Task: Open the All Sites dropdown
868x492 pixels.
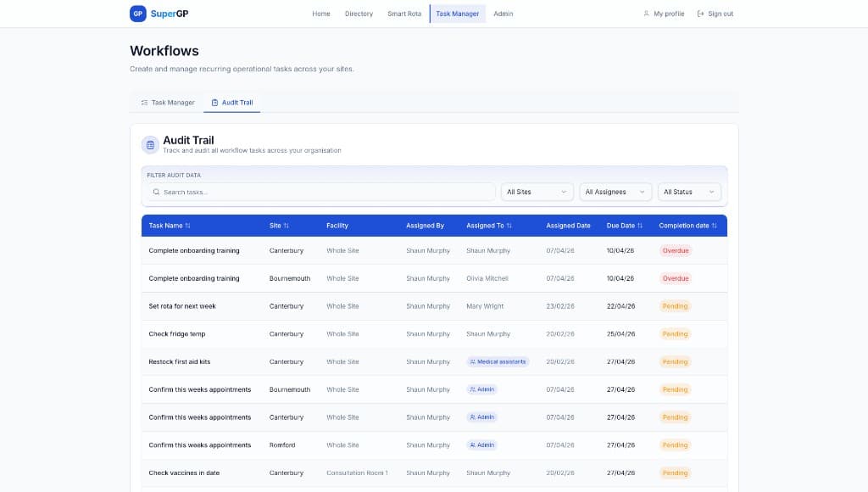Action: click(537, 192)
